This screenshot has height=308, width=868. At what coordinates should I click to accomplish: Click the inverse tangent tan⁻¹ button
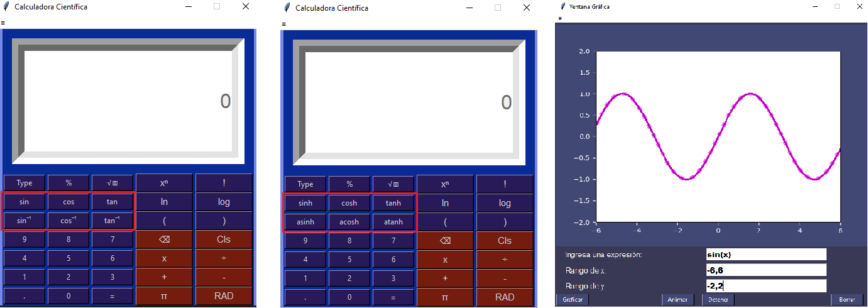click(x=113, y=221)
